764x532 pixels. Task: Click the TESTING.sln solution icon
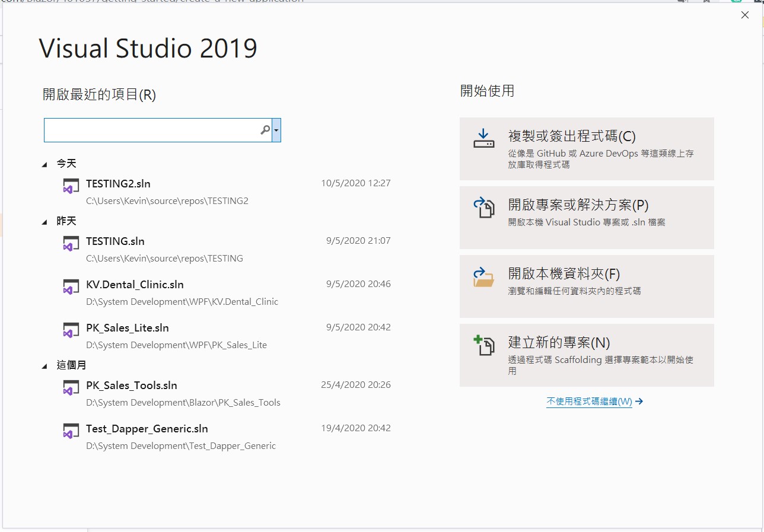pyautogui.click(x=71, y=243)
